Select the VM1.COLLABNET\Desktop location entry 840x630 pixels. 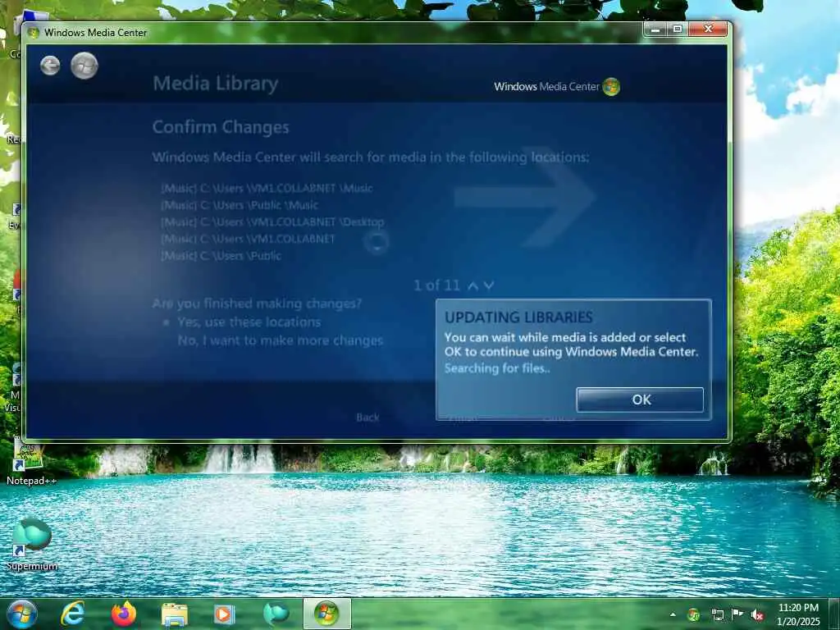(272, 221)
